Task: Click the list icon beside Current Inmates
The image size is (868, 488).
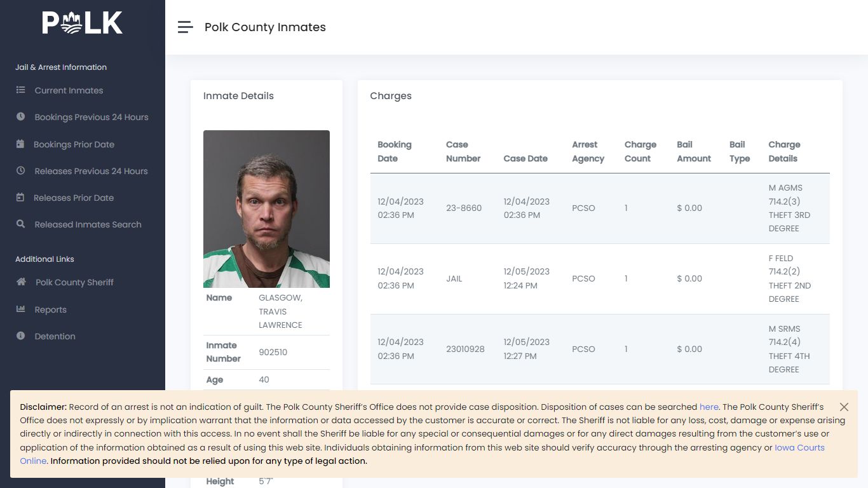Action: [x=21, y=90]
